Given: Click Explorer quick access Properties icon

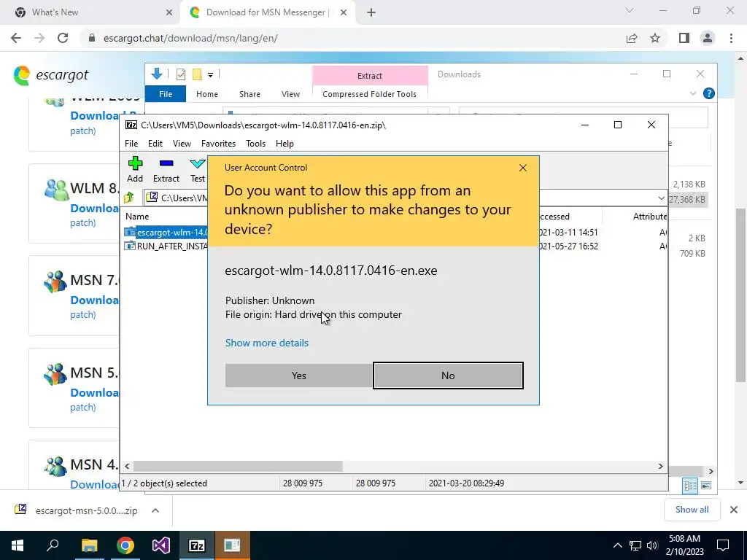Looking at the screenshot, I should pyautogui.click(x=181, y=74).
